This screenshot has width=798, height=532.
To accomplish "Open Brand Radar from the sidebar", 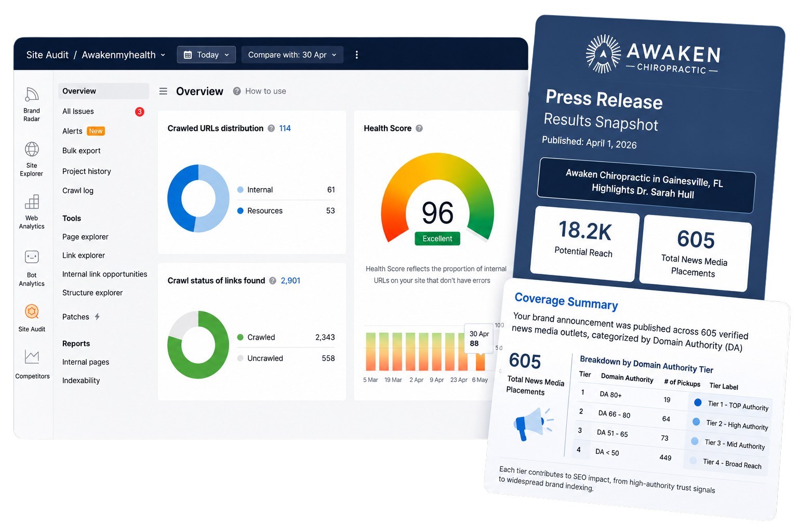I will click(x=32, y=104).
